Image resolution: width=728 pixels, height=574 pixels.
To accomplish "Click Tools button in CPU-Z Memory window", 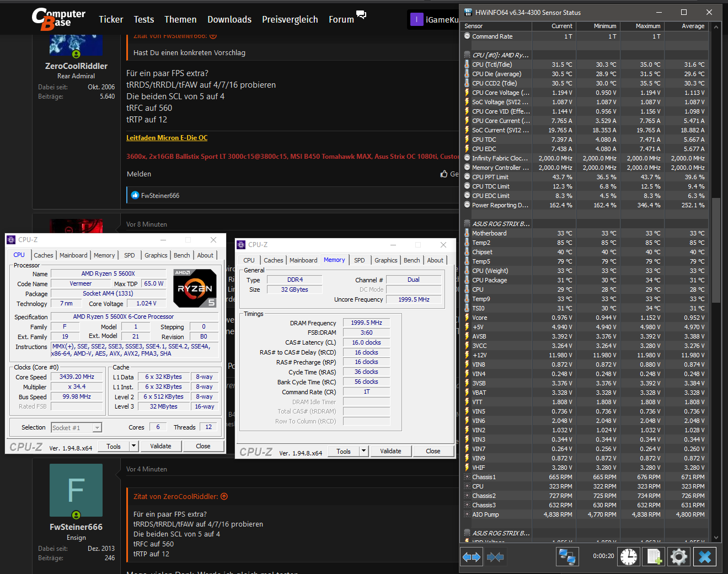I will pyautogui.click(x=344, y=451).
